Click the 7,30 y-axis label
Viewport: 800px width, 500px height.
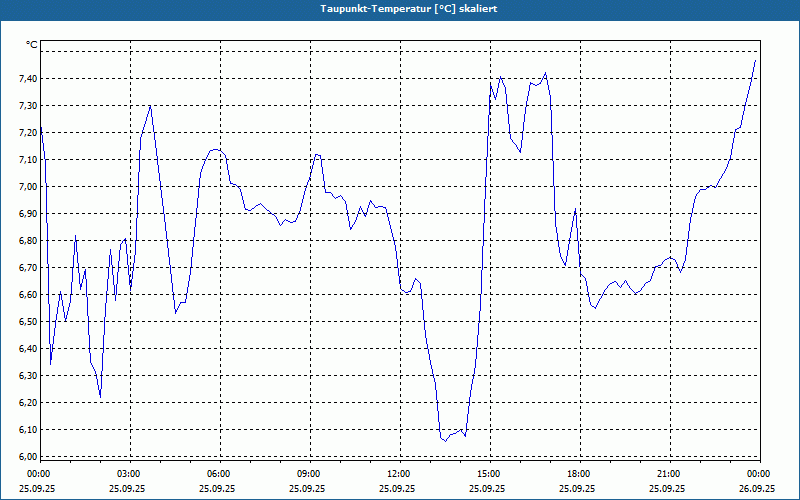[x=28, y=106]
